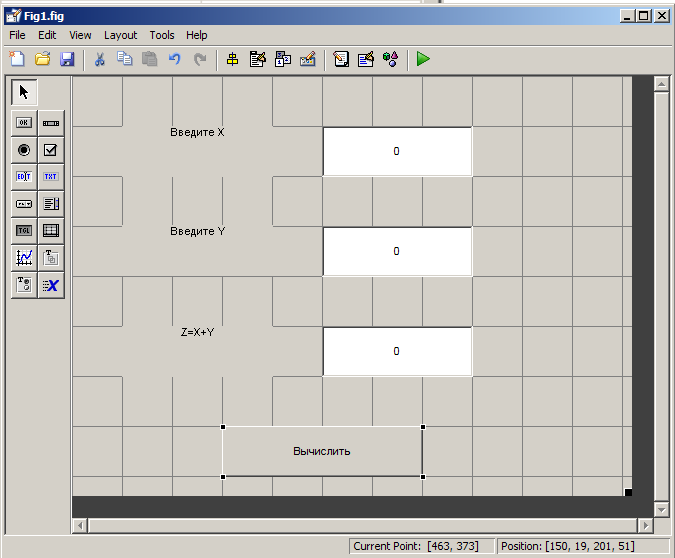Select the 'Введите Y' static text
675x558 pixels.
pos(197,231)
